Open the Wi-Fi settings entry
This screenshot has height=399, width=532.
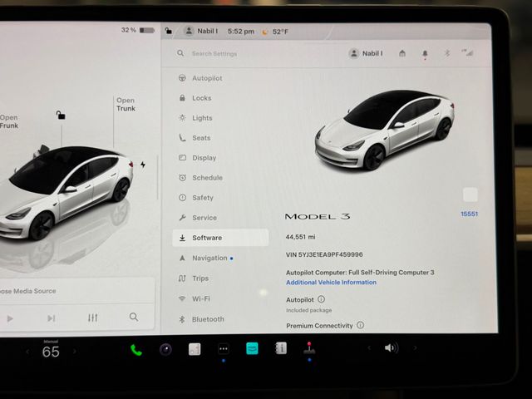(x=194, y=299)
